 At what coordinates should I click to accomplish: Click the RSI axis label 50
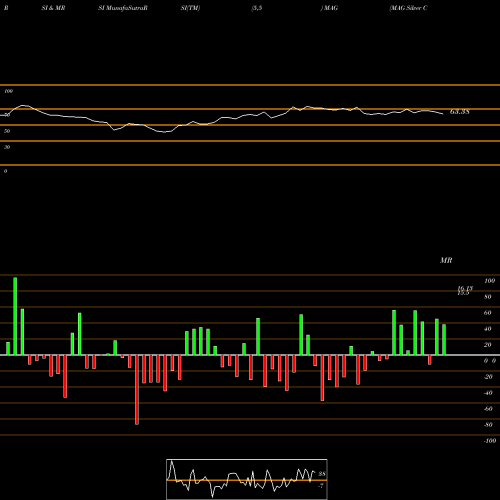click(x=7, y=131)
